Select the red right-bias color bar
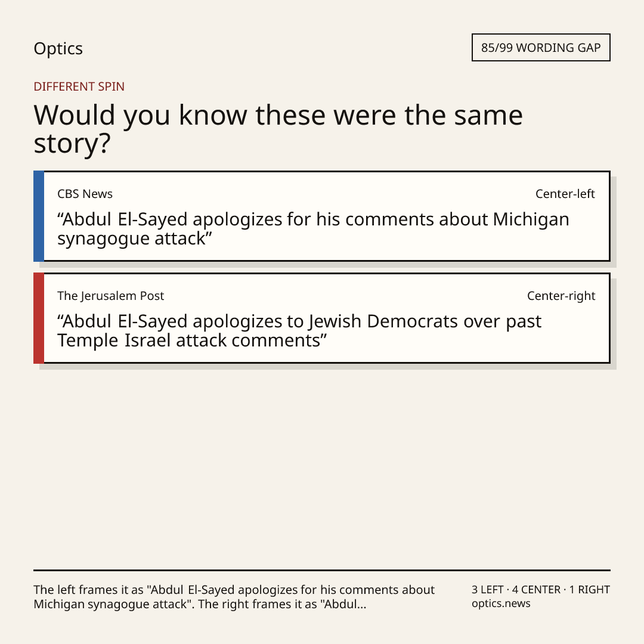Viewport: 644px width, 644px height. [39, 318]
